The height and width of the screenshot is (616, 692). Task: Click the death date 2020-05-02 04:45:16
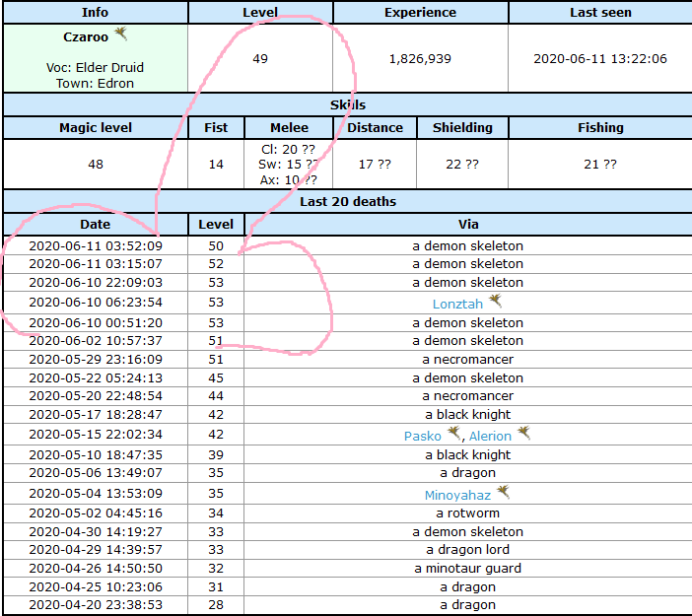click(96, 513)
